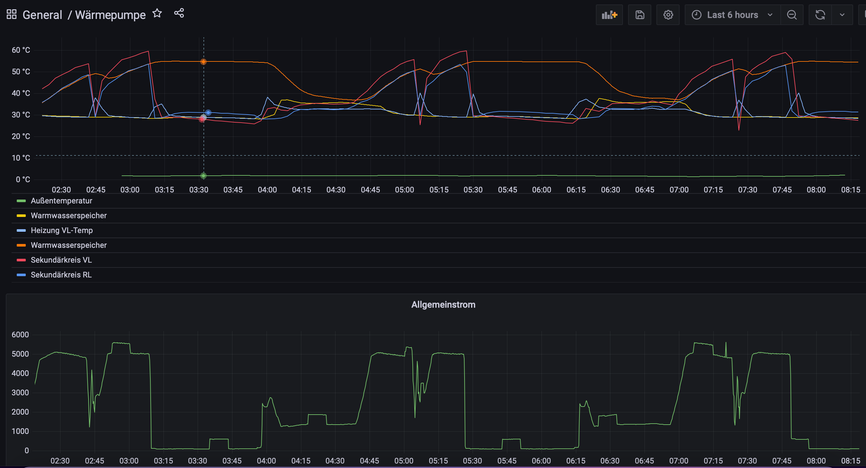Toggle Außentemperatur series in legend

pyautogui.click(x=61, y=201)
